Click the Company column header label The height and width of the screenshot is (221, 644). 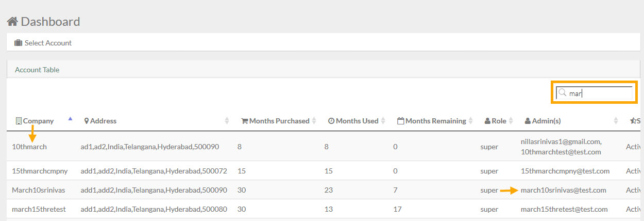38,121
